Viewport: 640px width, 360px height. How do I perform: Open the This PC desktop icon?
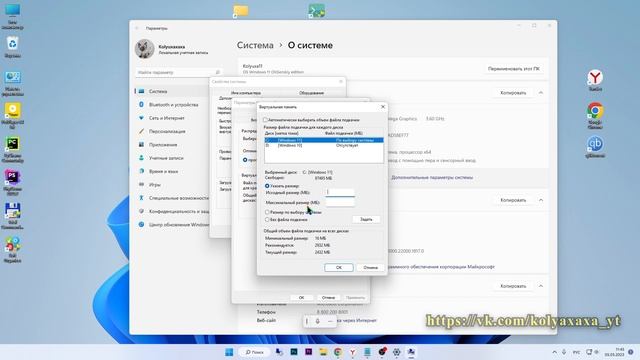tap(12, 16)
